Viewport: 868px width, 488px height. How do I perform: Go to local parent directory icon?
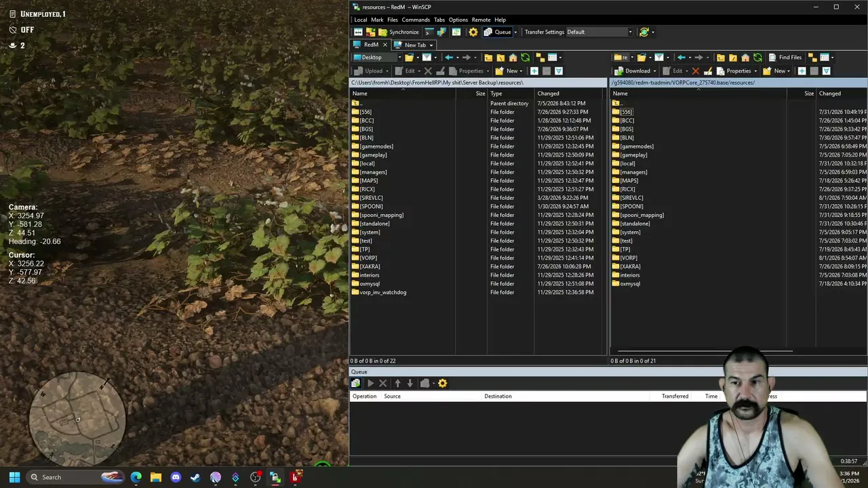click(x=488, y=58)
